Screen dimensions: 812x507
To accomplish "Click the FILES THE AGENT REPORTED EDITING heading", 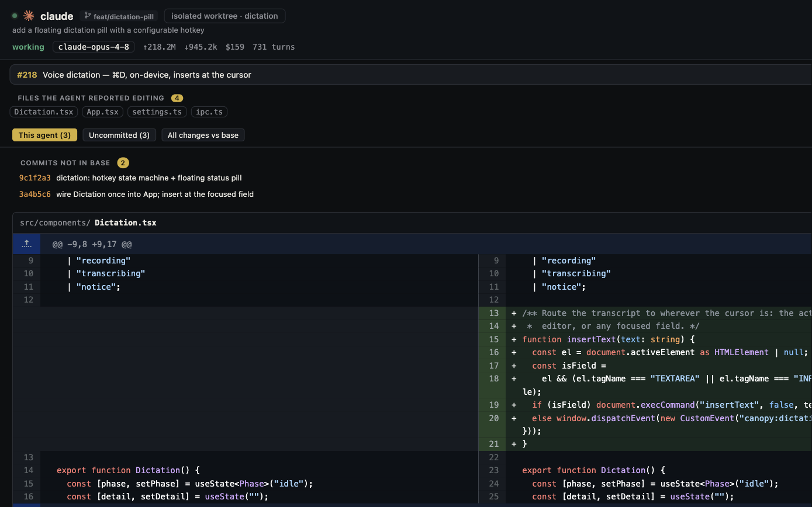I will 91,98.
